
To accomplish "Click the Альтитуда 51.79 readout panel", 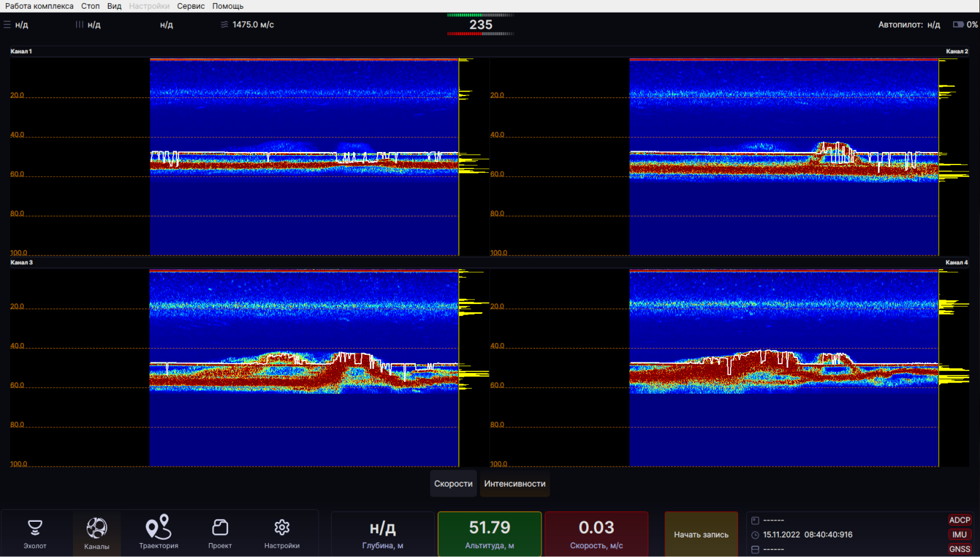I will [489, 534].
